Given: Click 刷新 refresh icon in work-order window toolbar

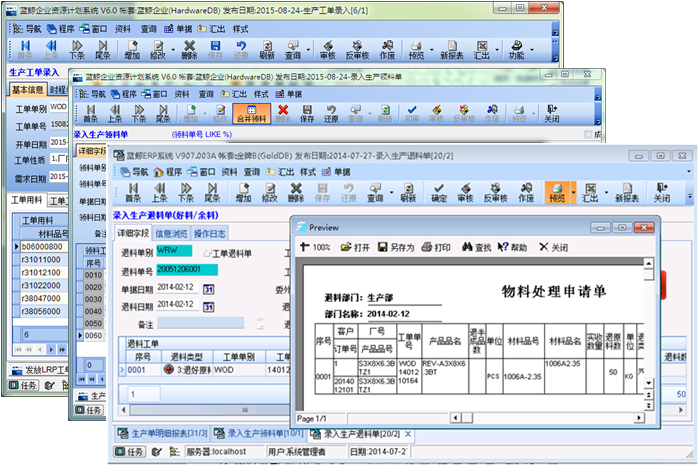Looking at the screenshot, I should (267, 50).
